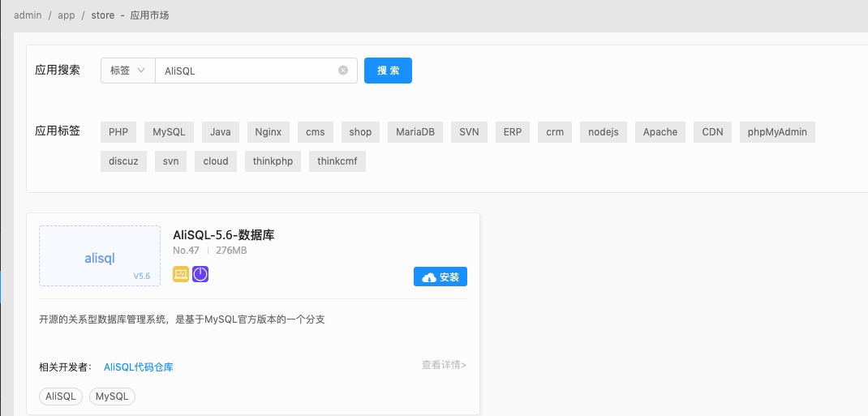This screenshot has height=416, width=868.
Task: Open 查看详情 for AliSQL
Action: pyautogui.click(x=444, y=365)
